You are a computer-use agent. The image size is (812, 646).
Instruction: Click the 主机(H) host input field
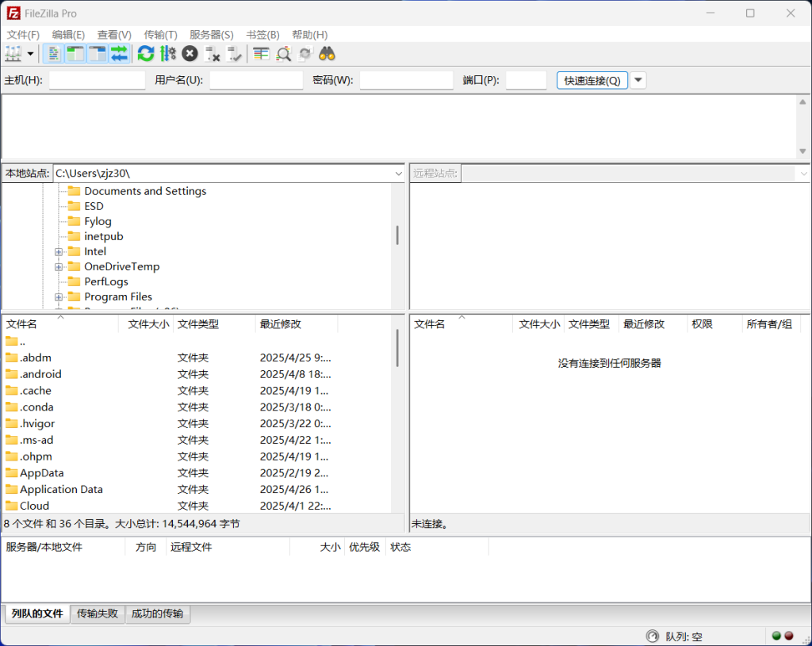pos(98,80)
